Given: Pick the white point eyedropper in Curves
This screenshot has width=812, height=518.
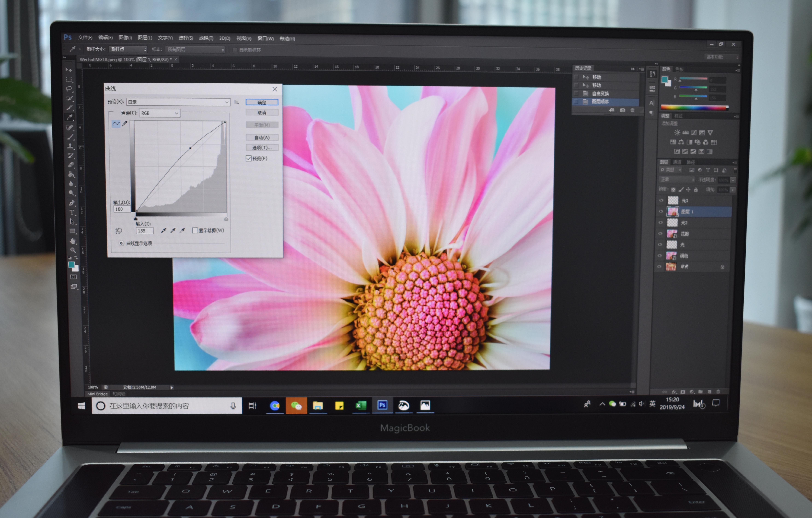Looking at the screenshot, I should click(182, 231).
